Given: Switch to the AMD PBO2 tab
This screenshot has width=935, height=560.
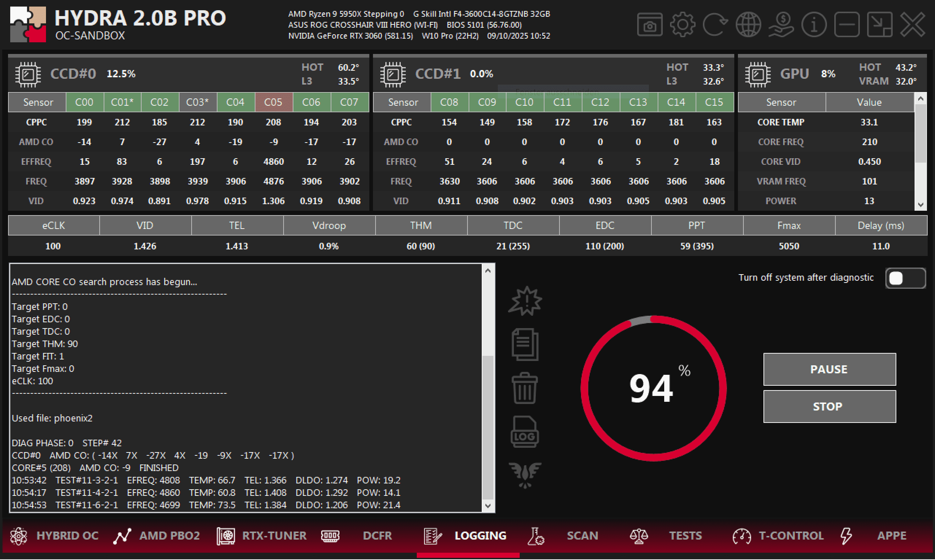Looking at the screenshot, I should [157, 536].
